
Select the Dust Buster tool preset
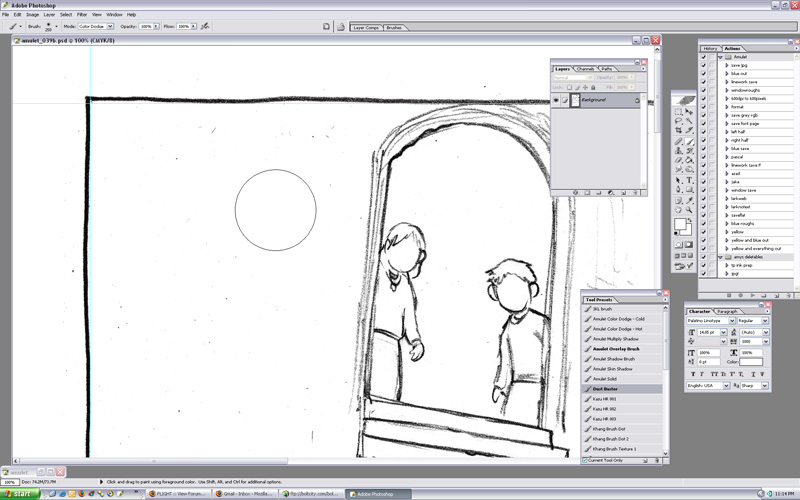(x=622, y=389)
